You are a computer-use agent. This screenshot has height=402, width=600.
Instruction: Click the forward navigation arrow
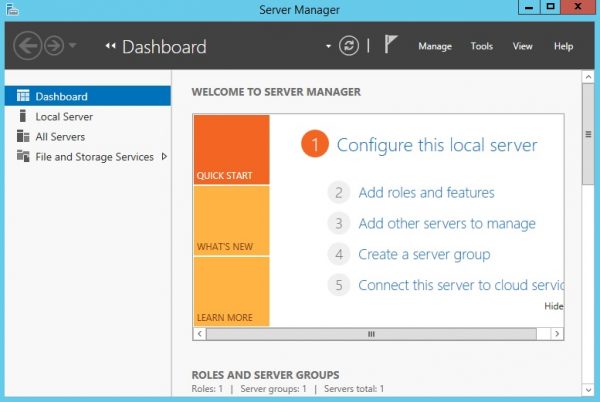coord(54,46)
